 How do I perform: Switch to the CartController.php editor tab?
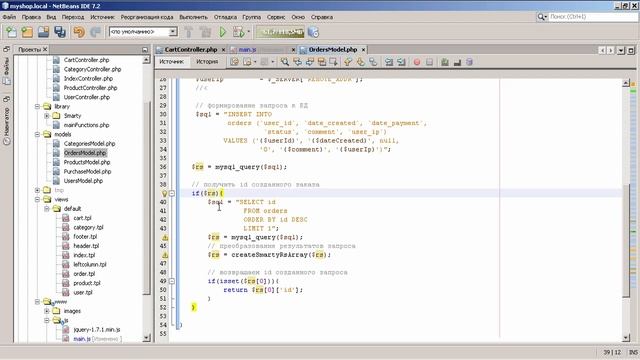tap(191, 49)
